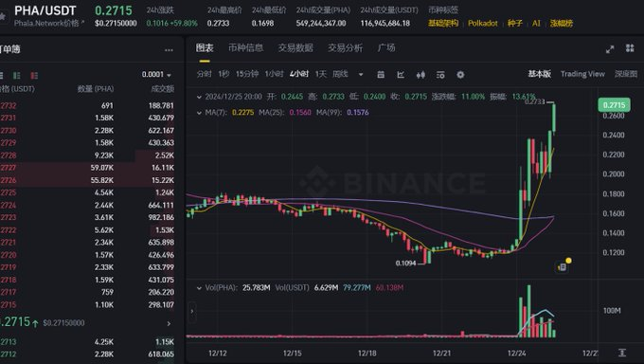The width and height of the screenshot is (644, 364).
Task: Click the 0.2733 high price marker on chart
Action: [535, 101]
